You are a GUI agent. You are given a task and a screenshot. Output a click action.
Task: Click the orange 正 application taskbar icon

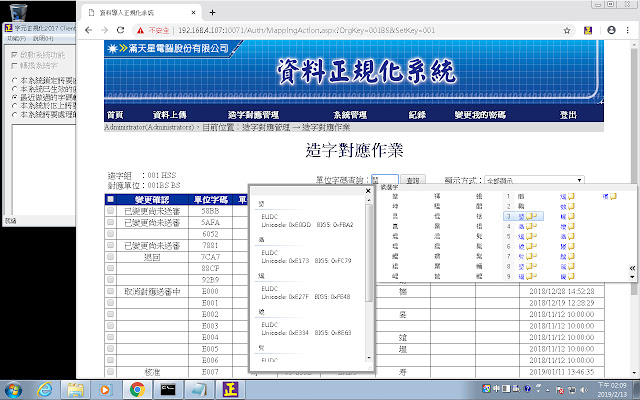point(231,388)
